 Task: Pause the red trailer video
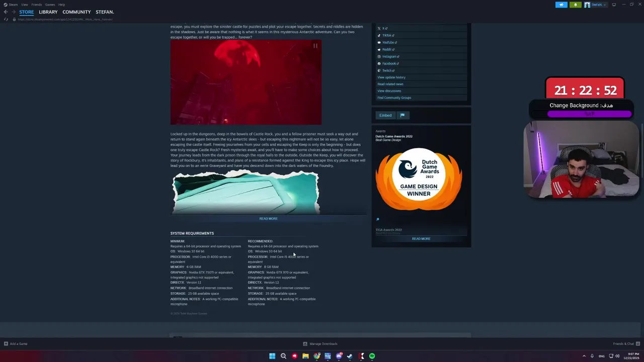click(315, 46)
